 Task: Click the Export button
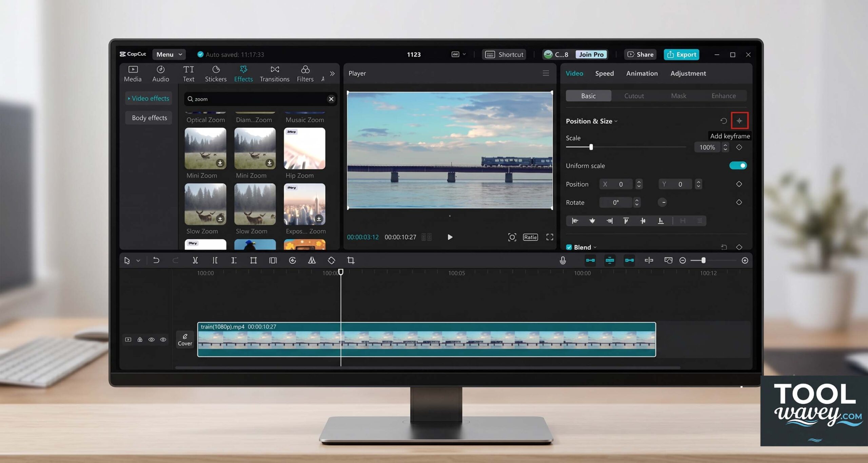[x=681, y=54]
